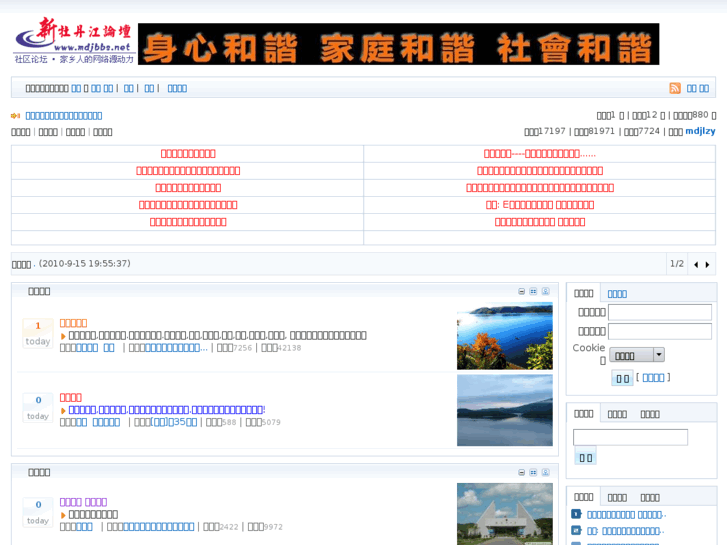Open red notice link ending with dots
The width and height of the screenshot is (727, 545).
tap(540, 154)
